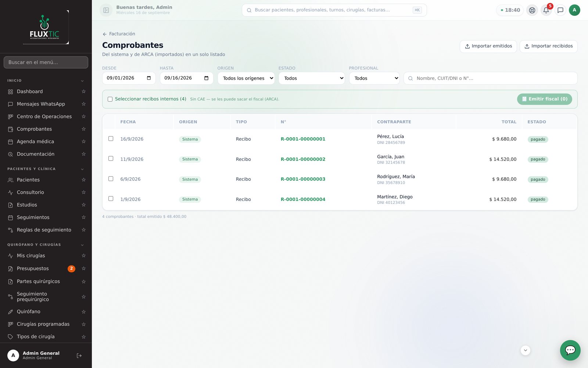Star the Agenda médica menu entry
Screen dimensions: 588x368
(83, 142)
